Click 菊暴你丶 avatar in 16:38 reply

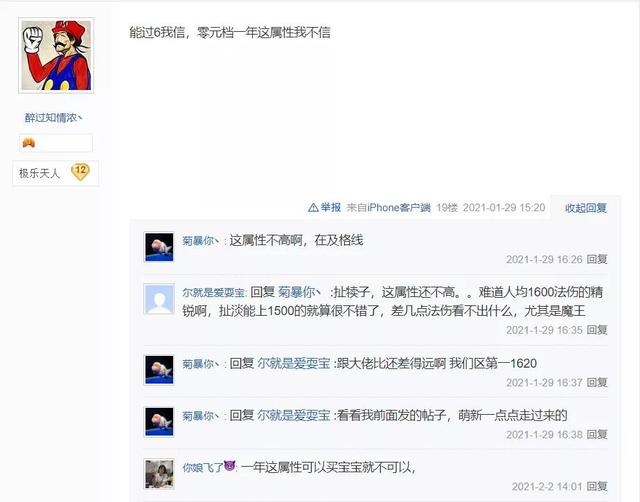point(159,422)
